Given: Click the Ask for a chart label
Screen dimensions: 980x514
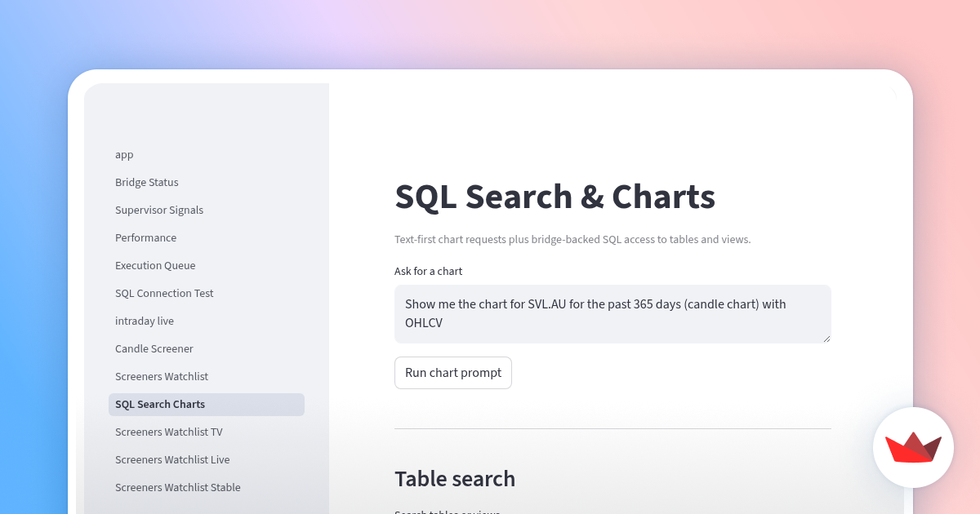Looking at the screenshot, I should [428, 272].
